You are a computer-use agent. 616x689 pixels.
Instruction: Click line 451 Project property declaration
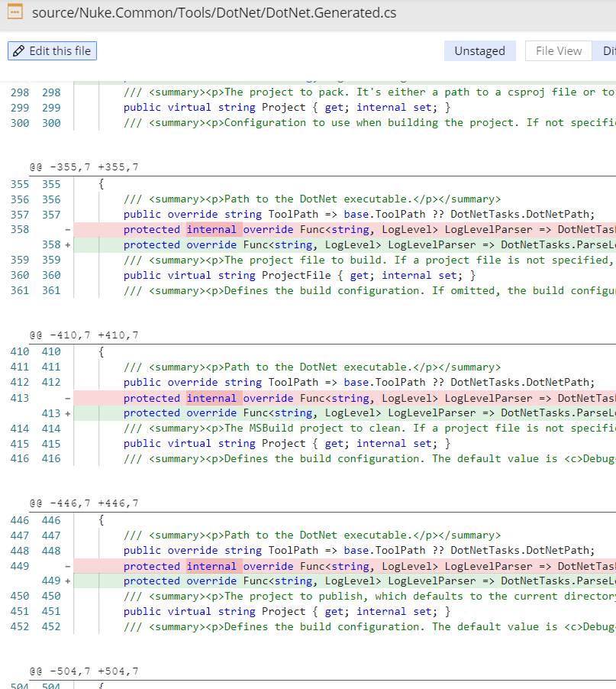point(287,612)
